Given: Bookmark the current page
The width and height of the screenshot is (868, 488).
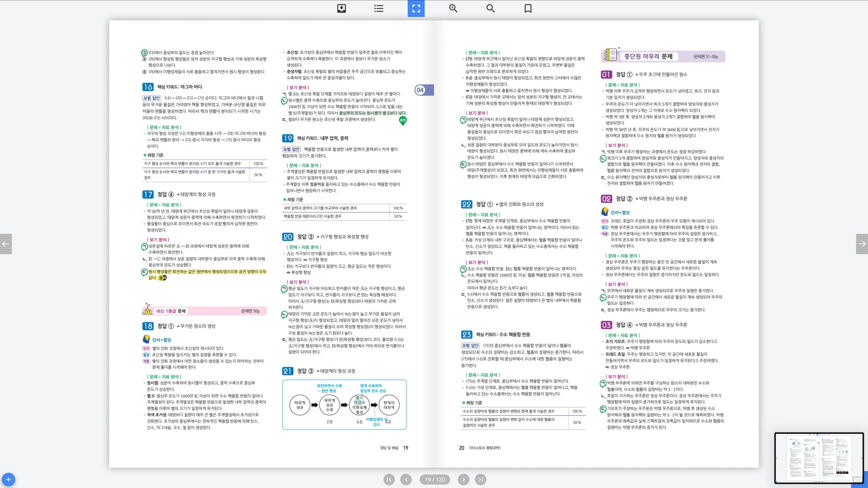Looking at the screenshot, I should 528,8.
